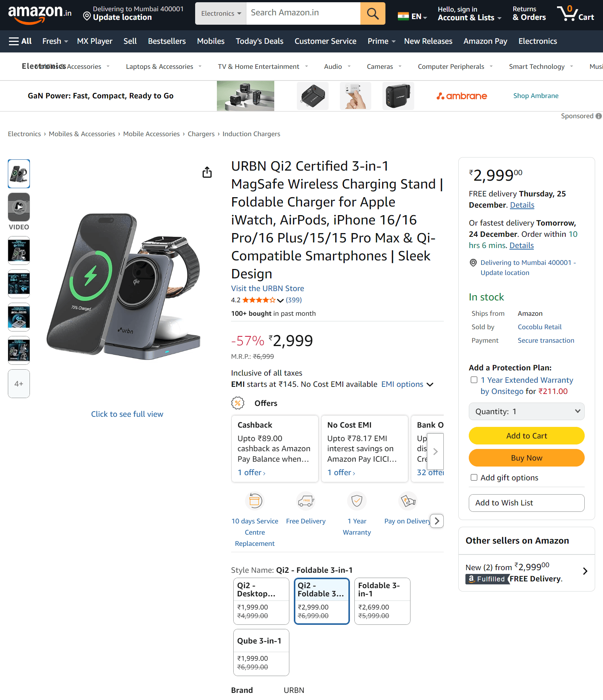Visit the URBN Store link
The height and width of the screenshot is (700, 603).
(x=267, y=288)
